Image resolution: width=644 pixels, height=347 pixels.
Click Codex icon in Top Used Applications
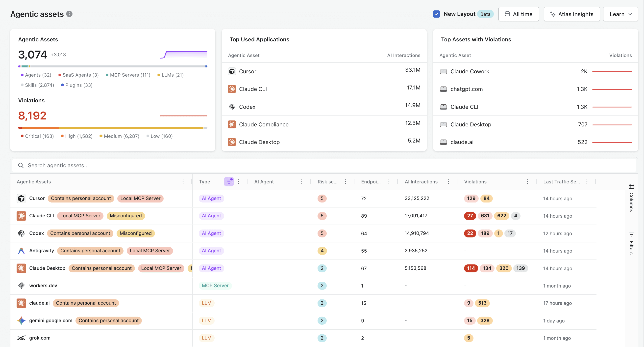pyautogui.click(x=232, y=107)
